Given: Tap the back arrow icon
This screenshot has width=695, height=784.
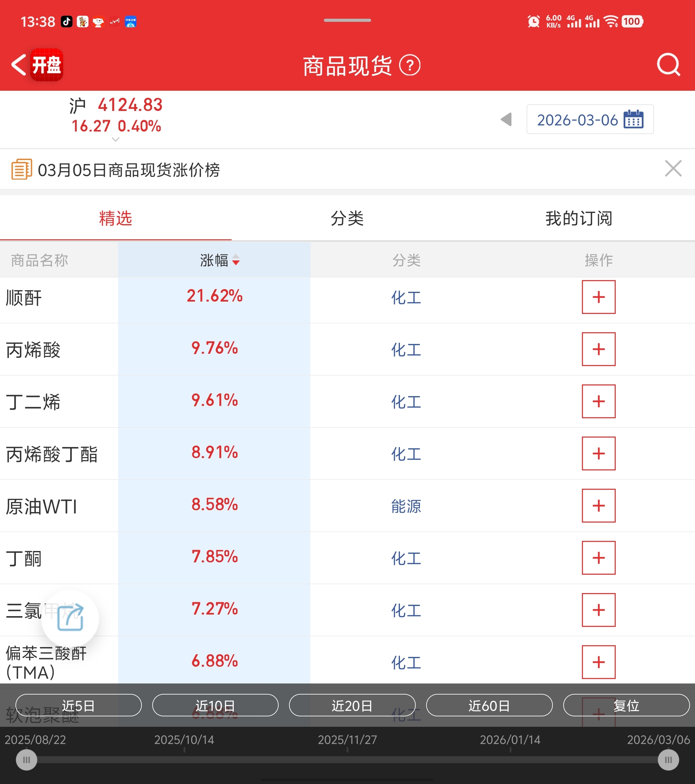Looking at the screenshot, I should 18,64.
